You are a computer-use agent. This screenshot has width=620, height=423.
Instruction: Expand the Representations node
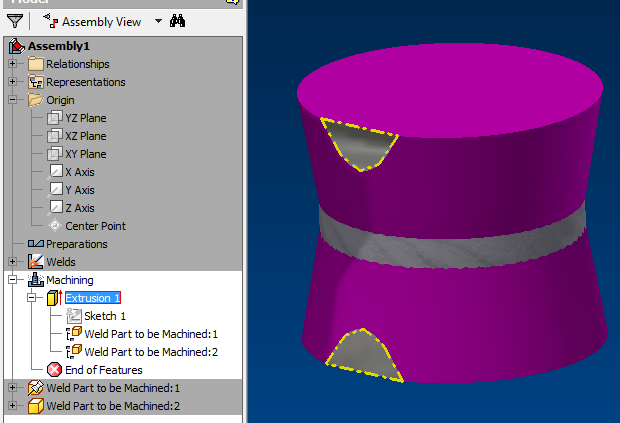(12, 82)
